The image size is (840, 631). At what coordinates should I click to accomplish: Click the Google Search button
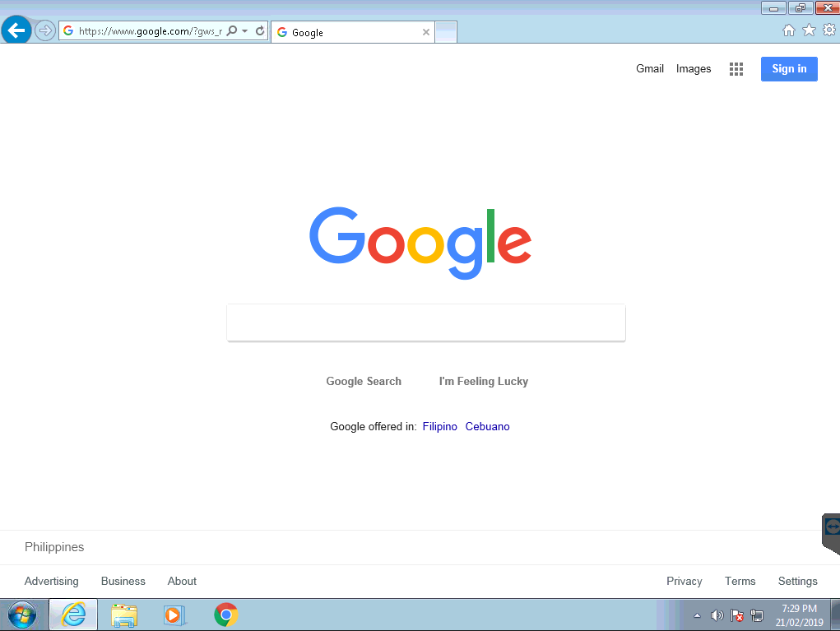(x=364, y=382)
